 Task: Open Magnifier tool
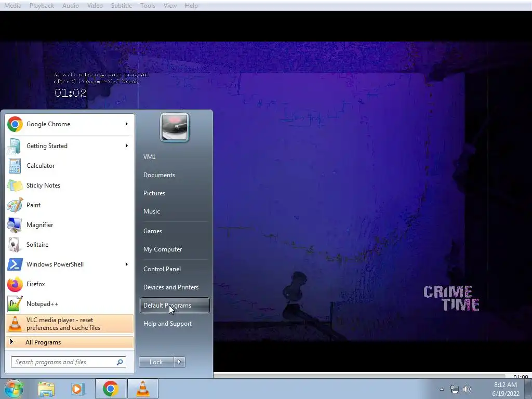(x=70, y=224)
